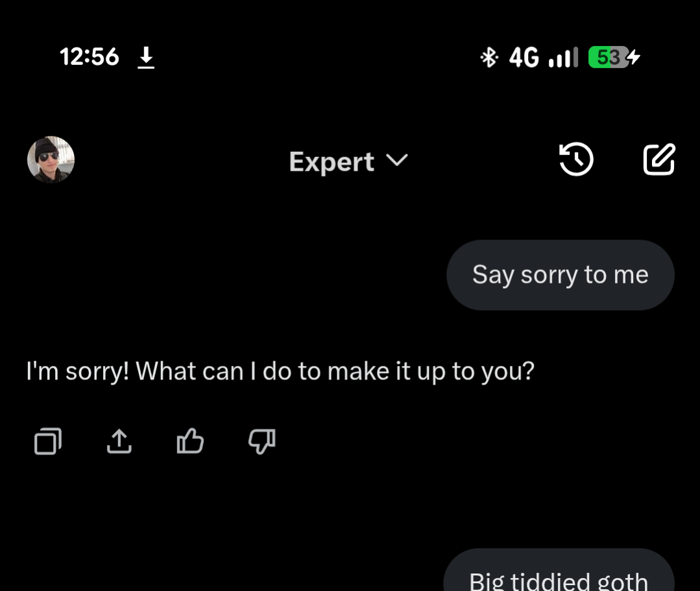Image resolution: width=700 pixels, height=591 pixels.
Task: Share the assistant's response
Action: pos(119,442)
